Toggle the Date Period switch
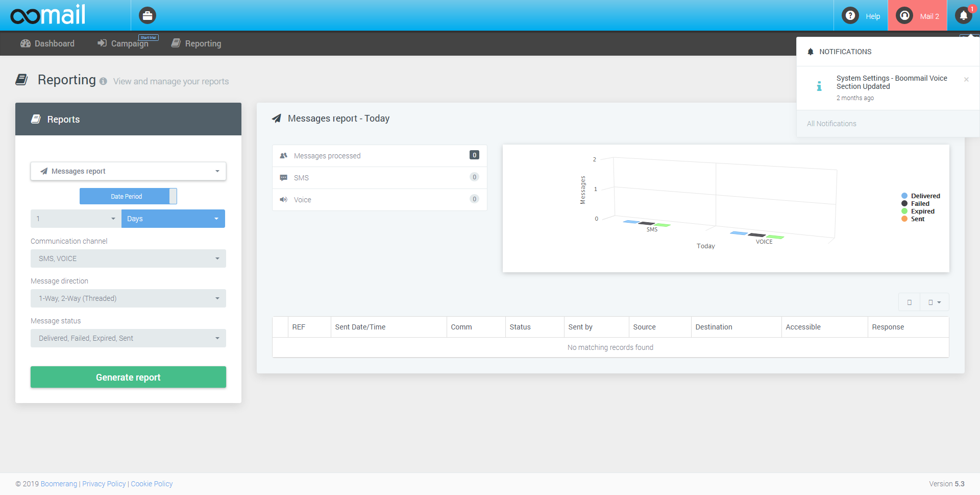 [x=128, y=196]
